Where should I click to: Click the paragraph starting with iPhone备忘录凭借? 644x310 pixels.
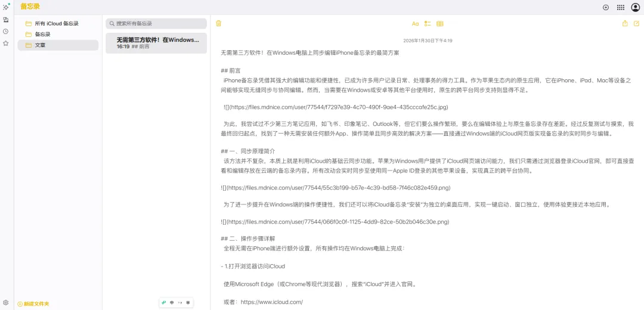pos(426,85)
